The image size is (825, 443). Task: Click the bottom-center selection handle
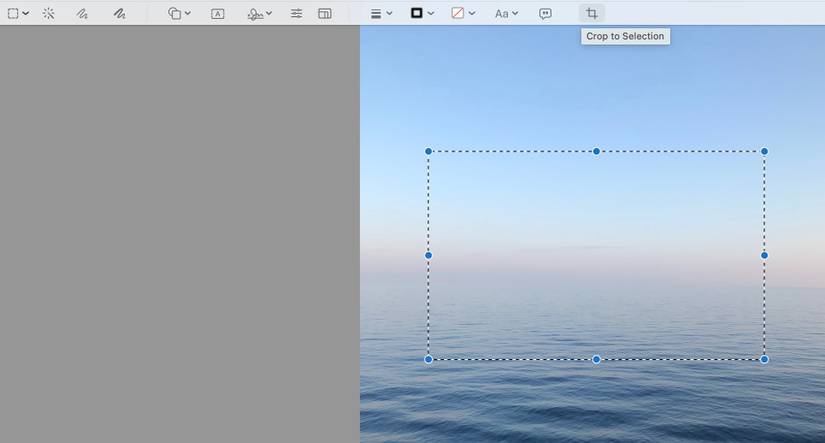pos(596,359)
